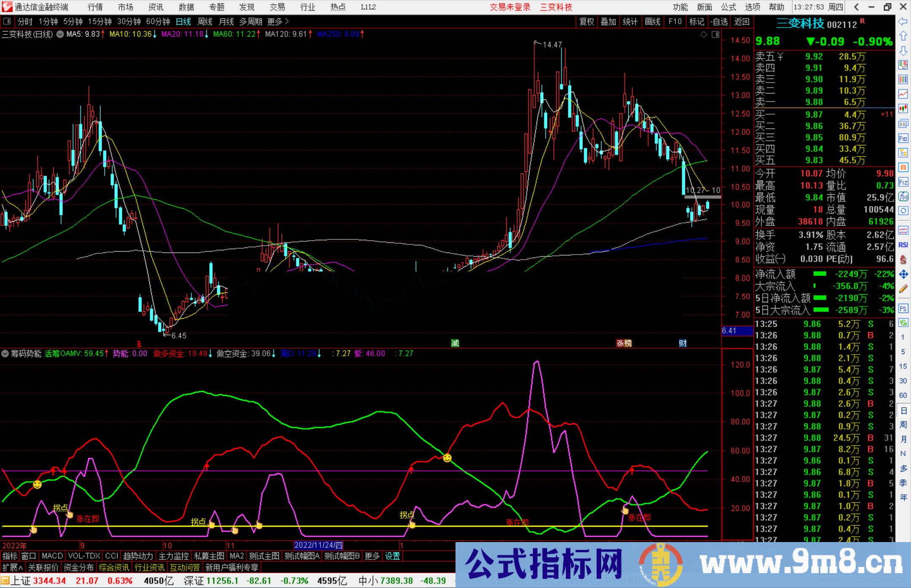Enable 叠加 overlay on the chart
Screen dimensions: 911x588
(x=609, y=21)
